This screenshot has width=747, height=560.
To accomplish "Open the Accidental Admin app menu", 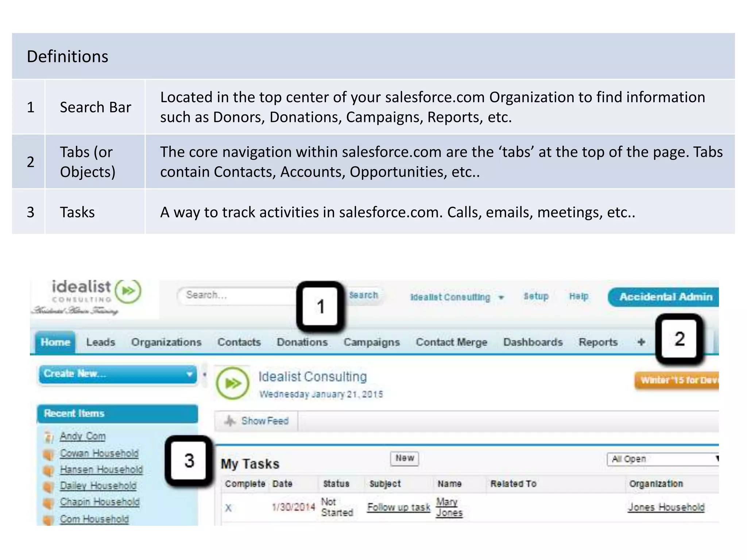I will [663, 297].
